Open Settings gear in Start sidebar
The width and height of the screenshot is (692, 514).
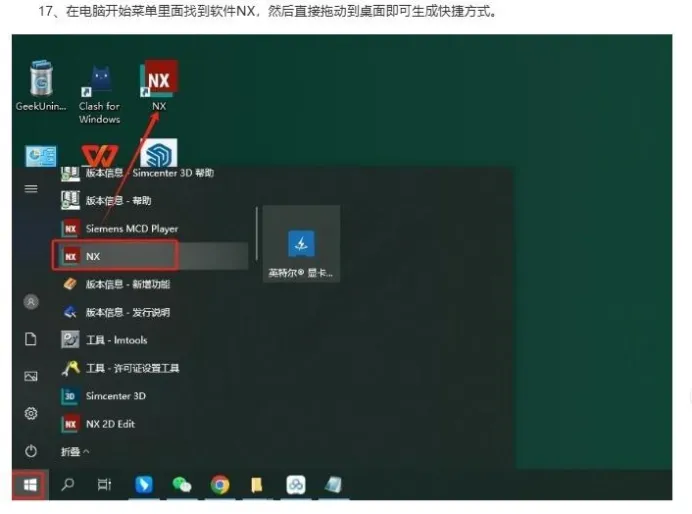click(x=31, y=413)
